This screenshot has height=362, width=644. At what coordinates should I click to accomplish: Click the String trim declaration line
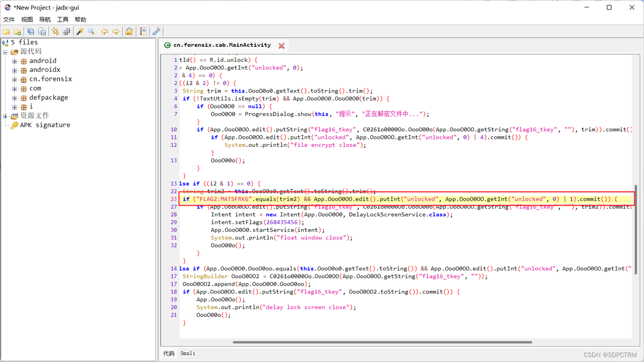pos(278,91)
